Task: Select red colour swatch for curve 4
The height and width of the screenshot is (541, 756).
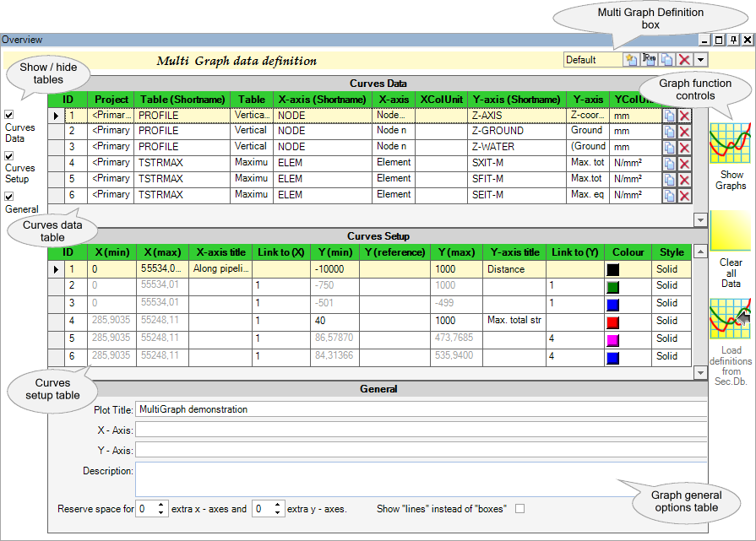Action: point(612,322)
